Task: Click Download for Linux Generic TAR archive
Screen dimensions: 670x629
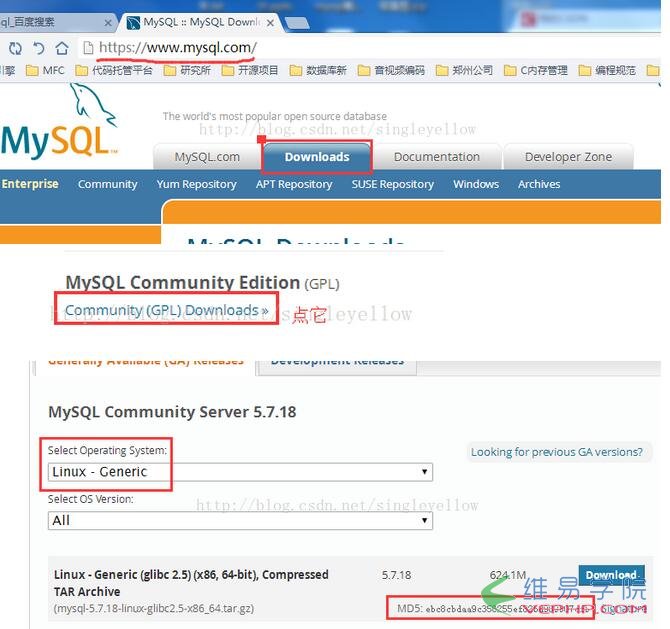Action: pos(611,575)
